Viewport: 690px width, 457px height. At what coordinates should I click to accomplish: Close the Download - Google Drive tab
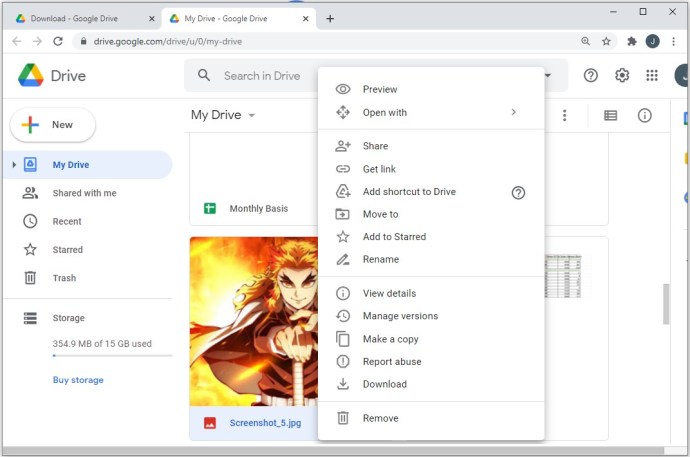(151, 18)
